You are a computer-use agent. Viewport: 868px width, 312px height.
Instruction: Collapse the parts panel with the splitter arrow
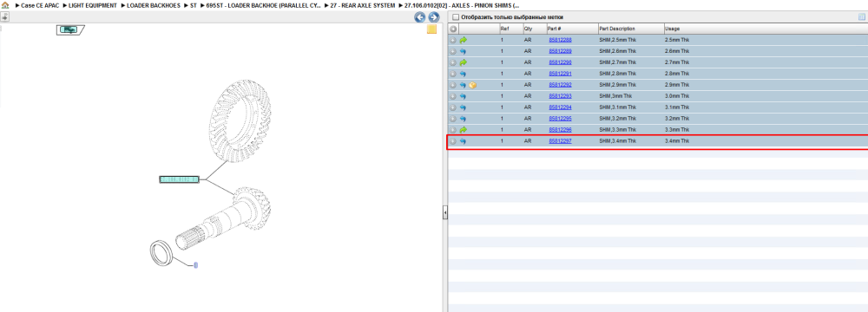click(445, 213)
